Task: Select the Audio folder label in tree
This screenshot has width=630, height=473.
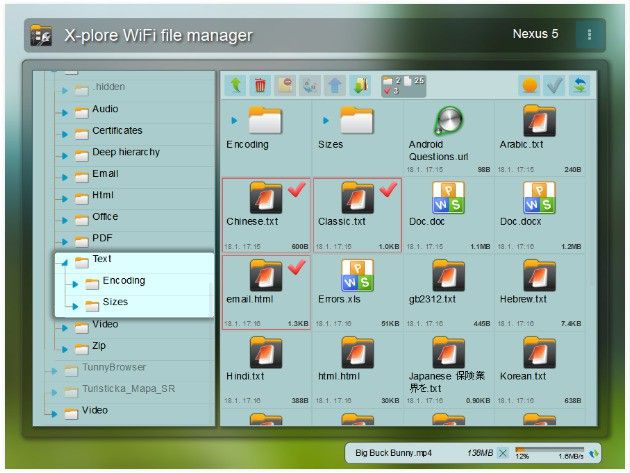Action: pos(105,109)
